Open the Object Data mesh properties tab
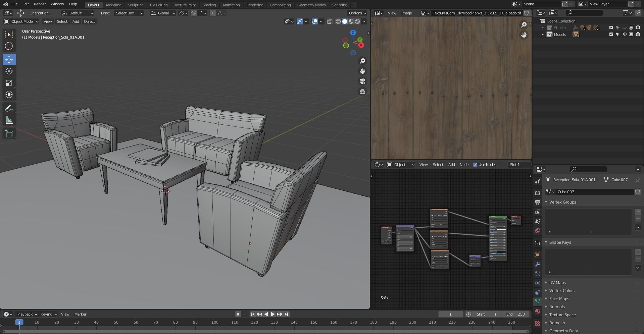Viewport: 644px width, 334px height. pos(538,302)
